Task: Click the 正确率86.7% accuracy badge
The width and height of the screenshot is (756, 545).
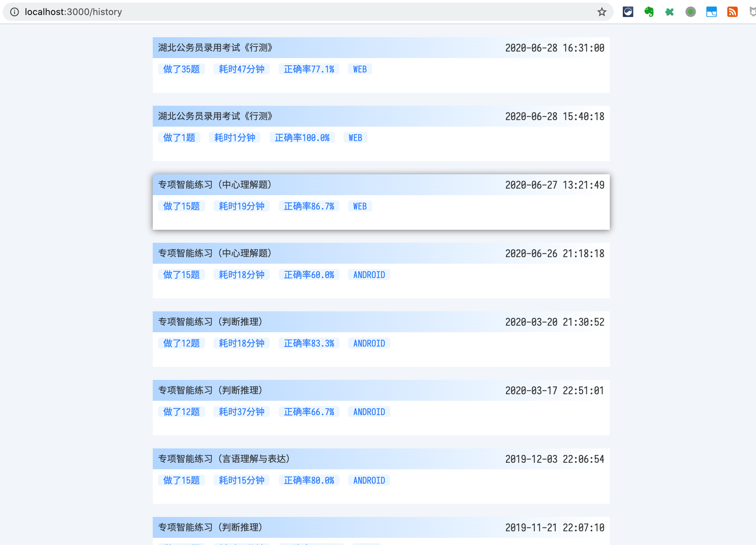Action: (x=309, y=206)
